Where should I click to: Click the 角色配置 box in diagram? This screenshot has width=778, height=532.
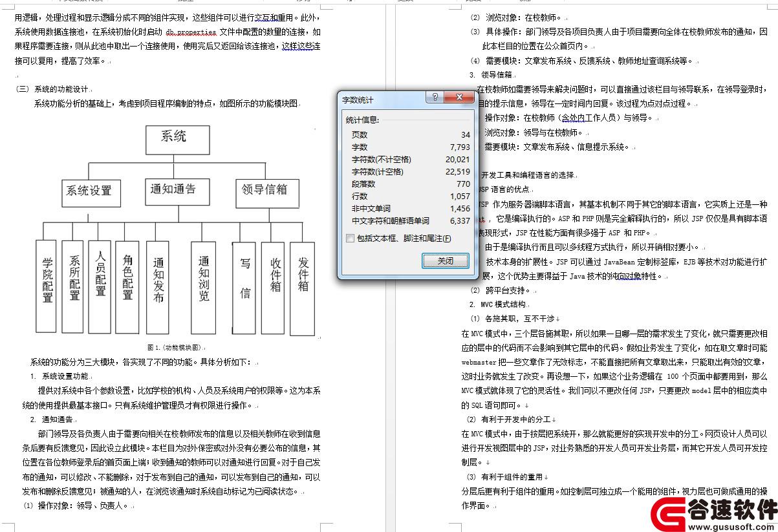tap(127, 286)
